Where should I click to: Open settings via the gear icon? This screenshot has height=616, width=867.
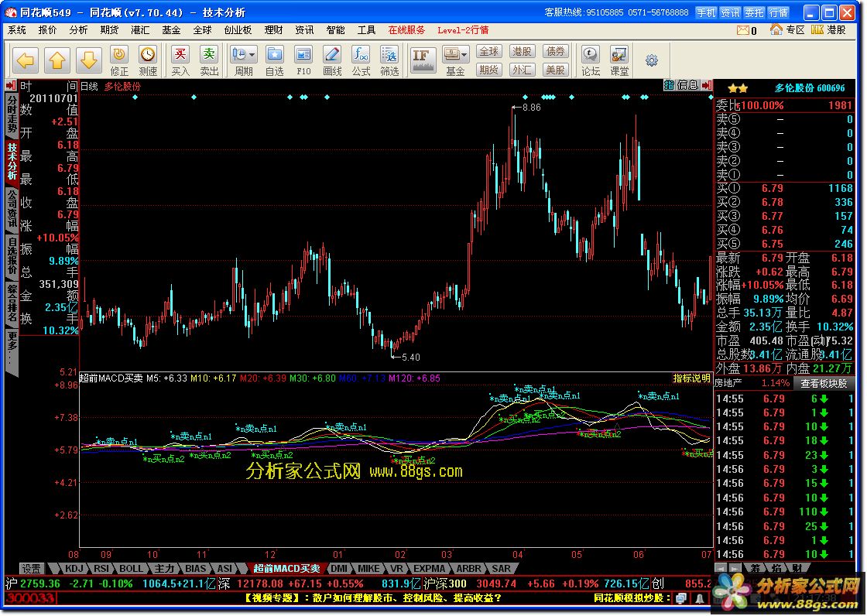(652, 60)
